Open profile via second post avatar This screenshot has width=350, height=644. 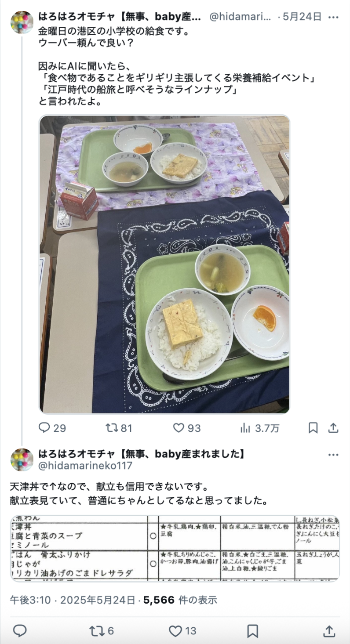[x=22, y=459]
